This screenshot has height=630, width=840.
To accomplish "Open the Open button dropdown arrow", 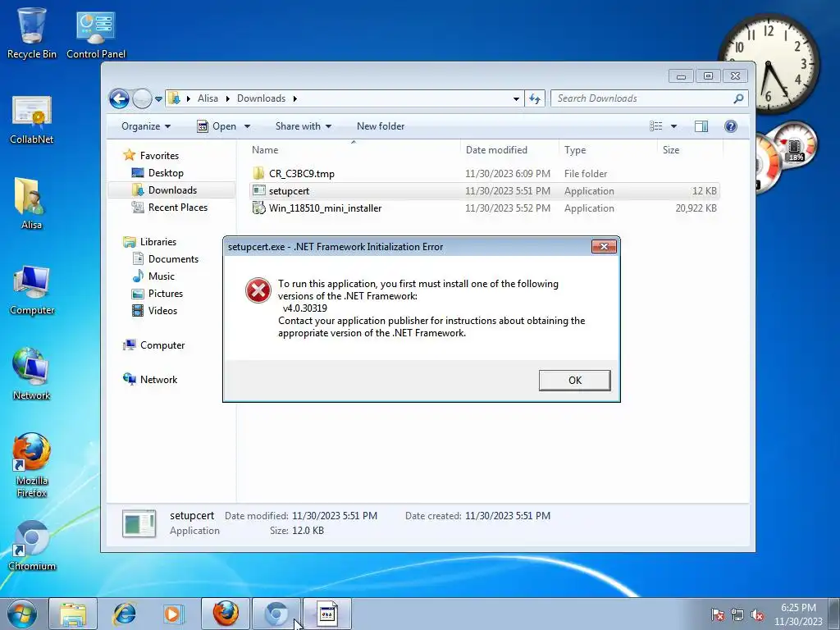I will (247, 126).
